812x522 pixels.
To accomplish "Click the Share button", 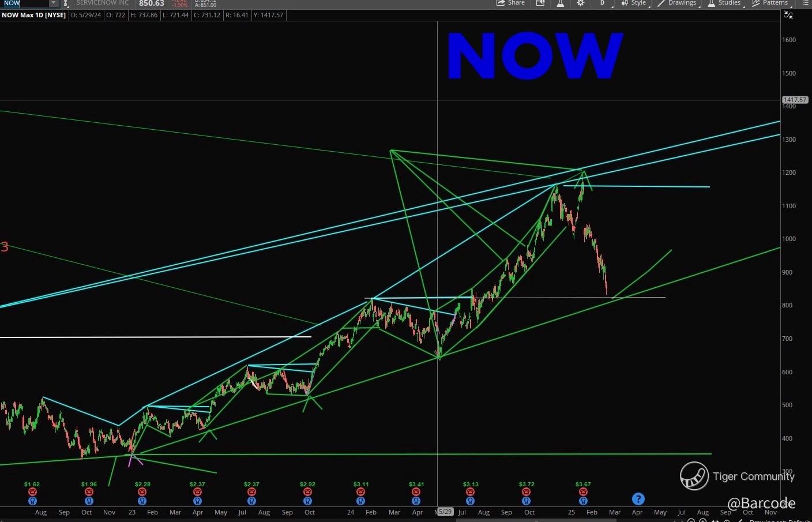I will pyautogui.click(x=511, y=3).
